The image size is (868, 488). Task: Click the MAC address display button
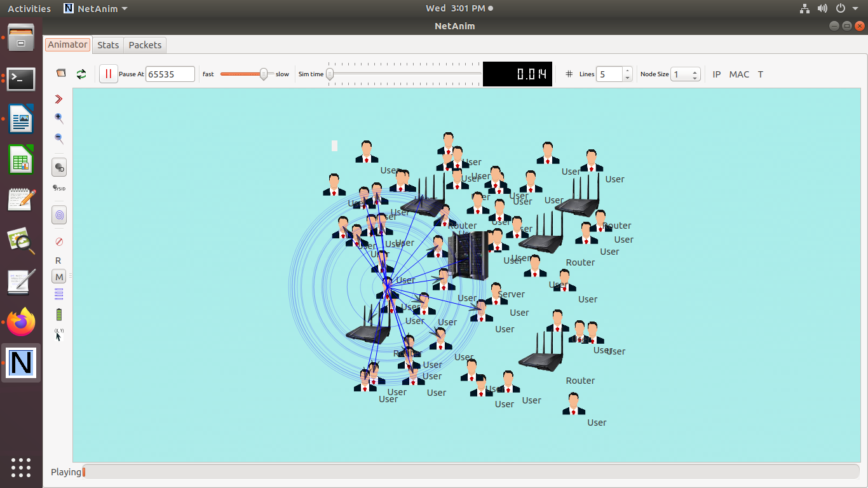pos(739,74)
